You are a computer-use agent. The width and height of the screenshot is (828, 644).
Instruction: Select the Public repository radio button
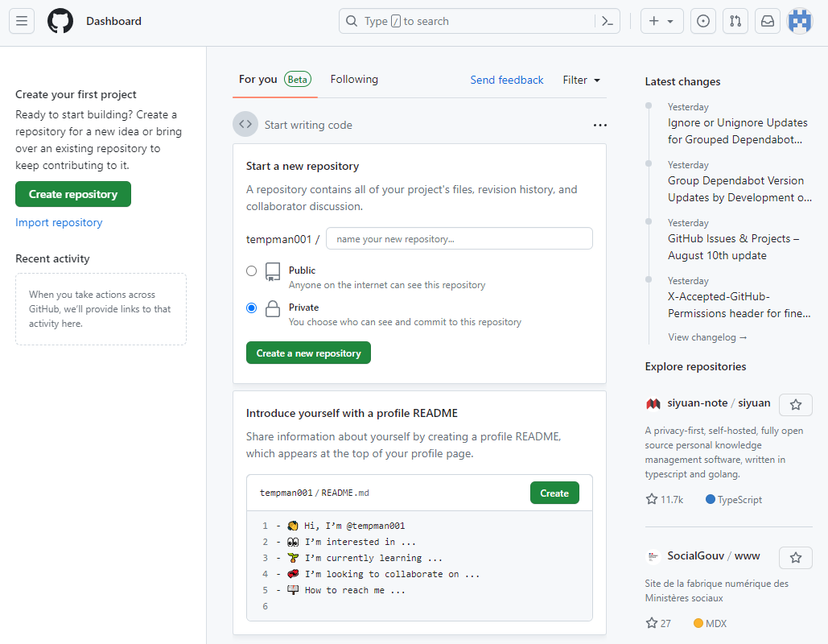click(251, 271)
